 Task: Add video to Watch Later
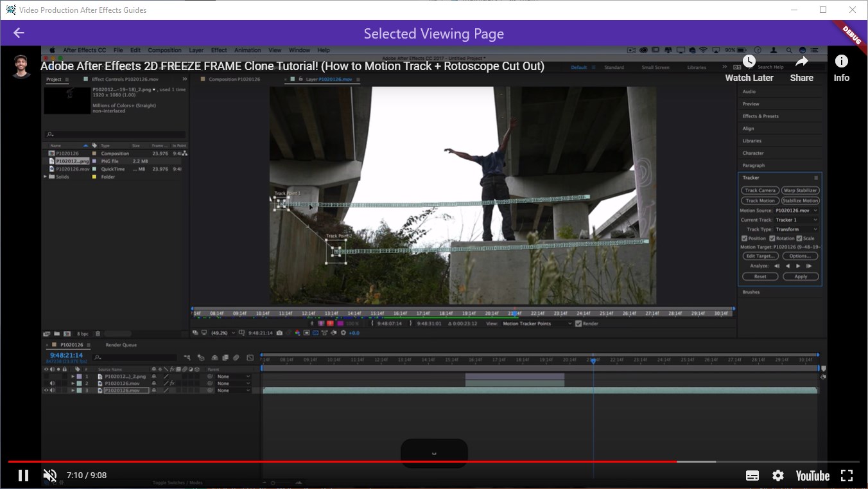(749, 69)
